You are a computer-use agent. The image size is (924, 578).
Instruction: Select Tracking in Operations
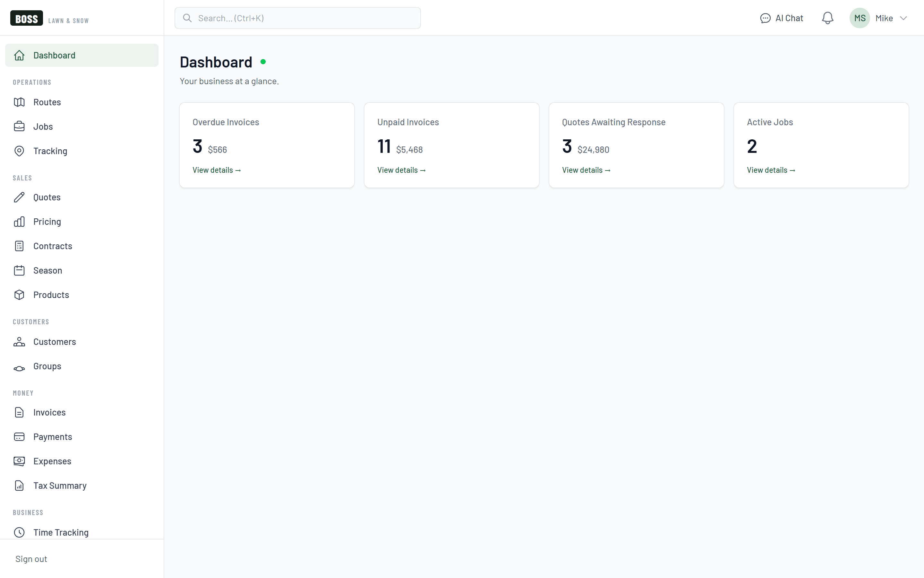[x=82, y=151]
